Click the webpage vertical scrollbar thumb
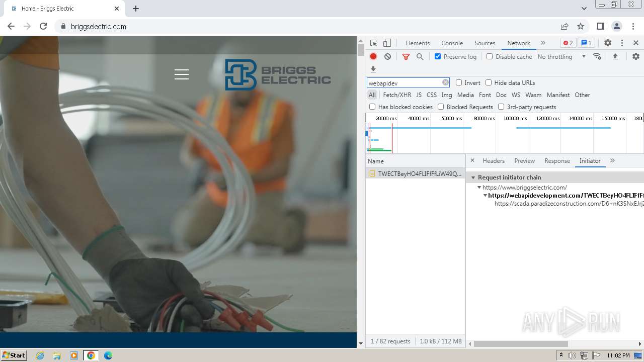The width and height of the screenshot is (644, 362). click(x=360, y=50)
